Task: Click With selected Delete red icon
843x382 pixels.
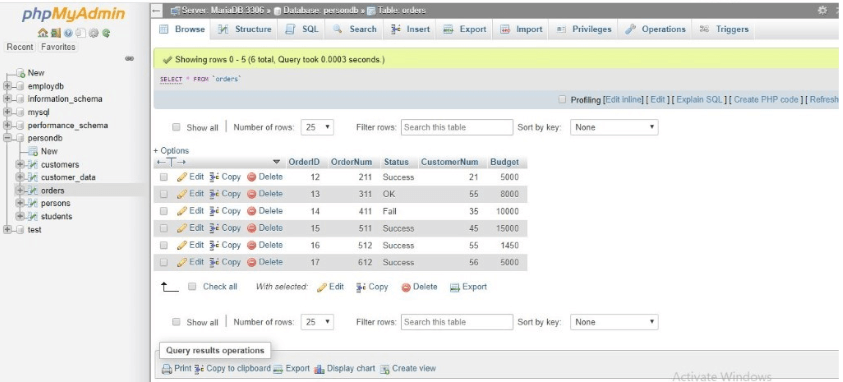Action: [406, 287]
